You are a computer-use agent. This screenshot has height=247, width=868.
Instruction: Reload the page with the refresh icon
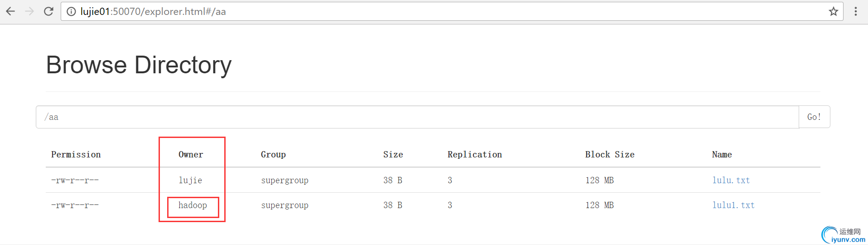[x=48, y=11]
